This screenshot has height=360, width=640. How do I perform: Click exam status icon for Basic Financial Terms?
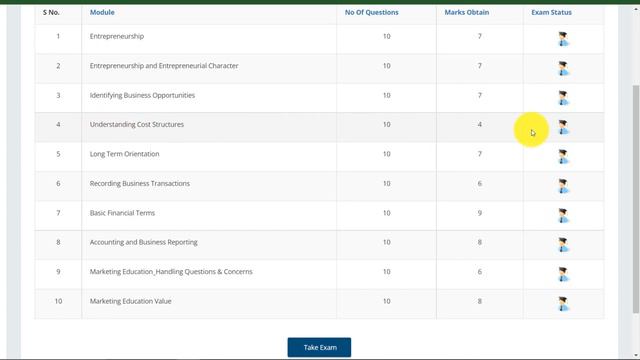pos(563,216)
